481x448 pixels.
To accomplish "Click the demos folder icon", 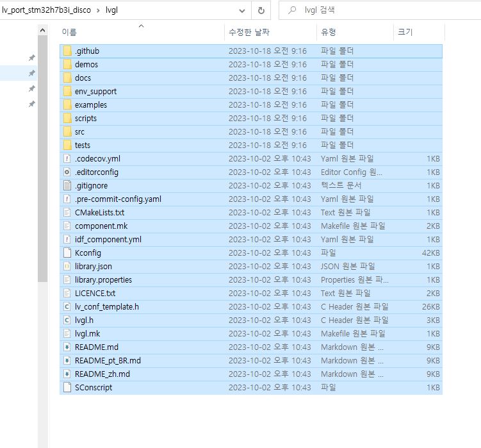I will (x=67, y=65).
